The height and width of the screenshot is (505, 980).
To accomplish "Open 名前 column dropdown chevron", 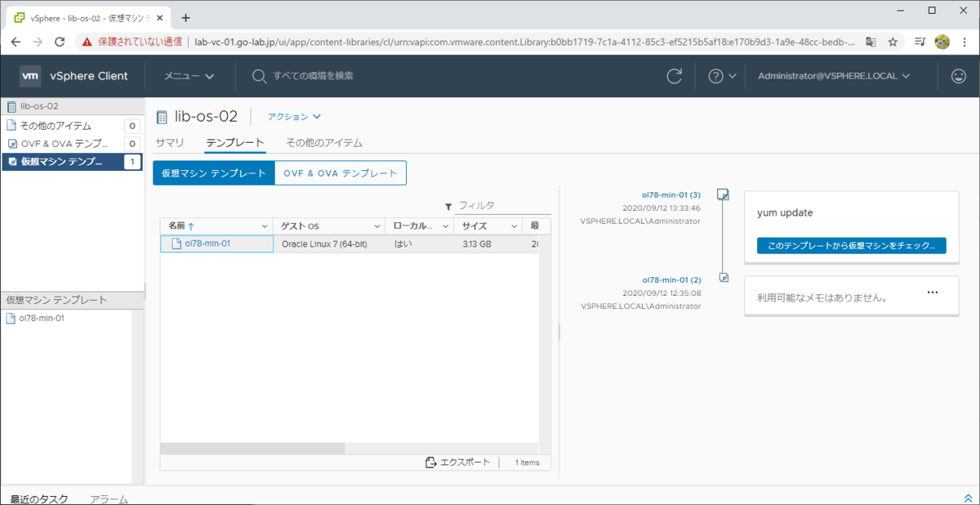I will (265, 226).
